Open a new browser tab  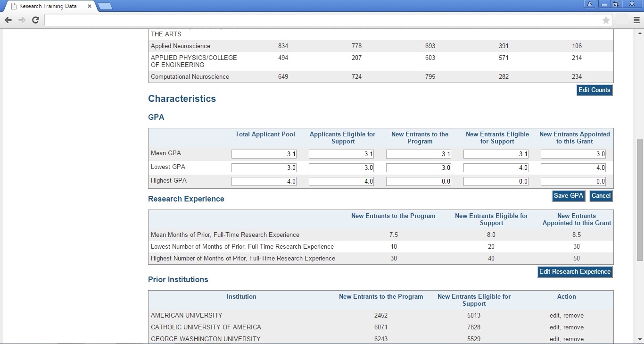[105, 6]
